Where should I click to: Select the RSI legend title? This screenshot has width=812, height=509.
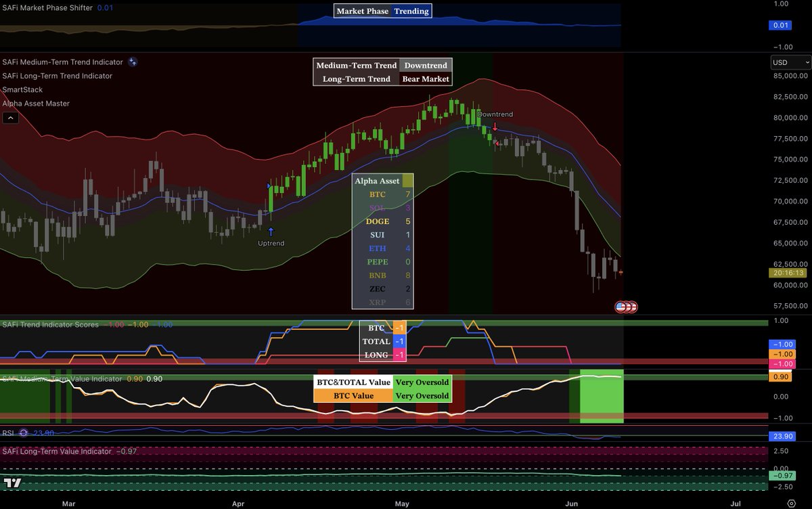[x=9, y=433]
